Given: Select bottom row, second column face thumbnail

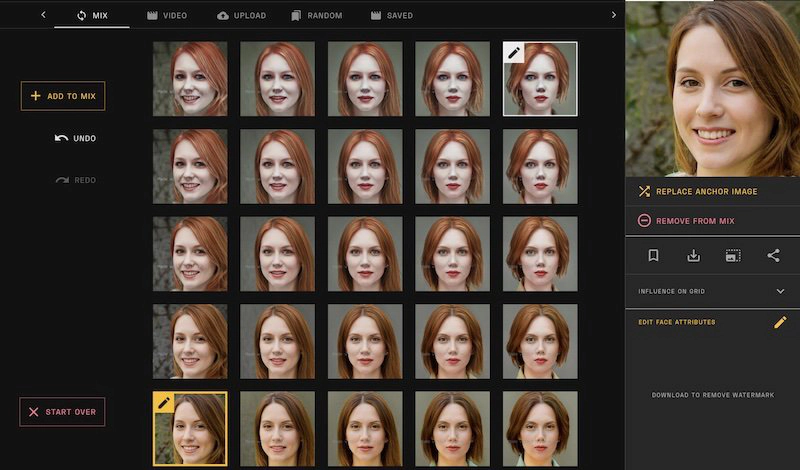Looking at the screenshot, I should point(278,429).
